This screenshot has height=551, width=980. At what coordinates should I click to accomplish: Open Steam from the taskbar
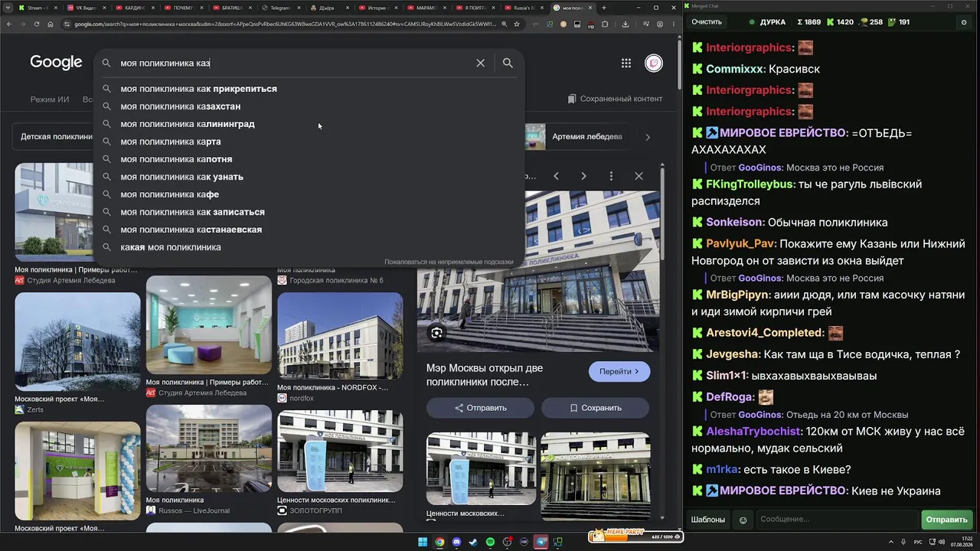[x=473, y=543]
